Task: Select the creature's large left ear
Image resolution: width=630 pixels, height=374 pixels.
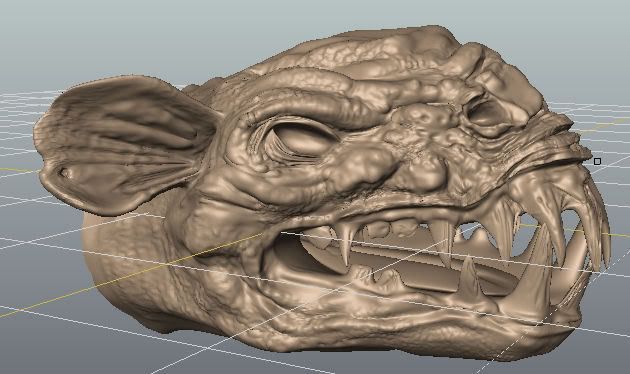Action: 125,145
